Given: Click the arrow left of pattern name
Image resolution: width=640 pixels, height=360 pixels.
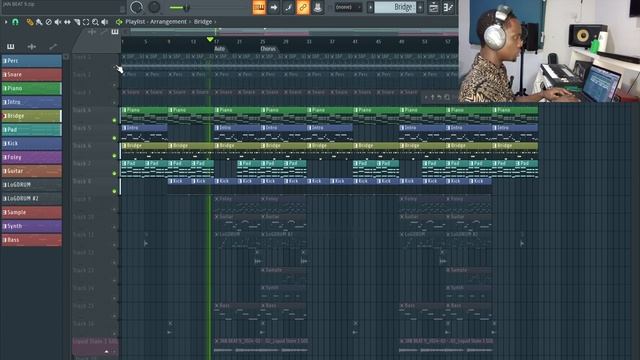Looking at the screenshot, I should coord(370,7).
